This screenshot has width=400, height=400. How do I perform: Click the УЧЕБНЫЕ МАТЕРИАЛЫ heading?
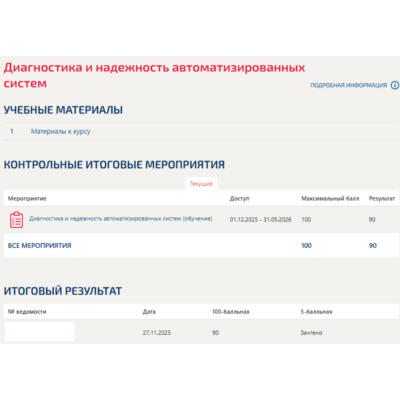click(x=63, y=110)
